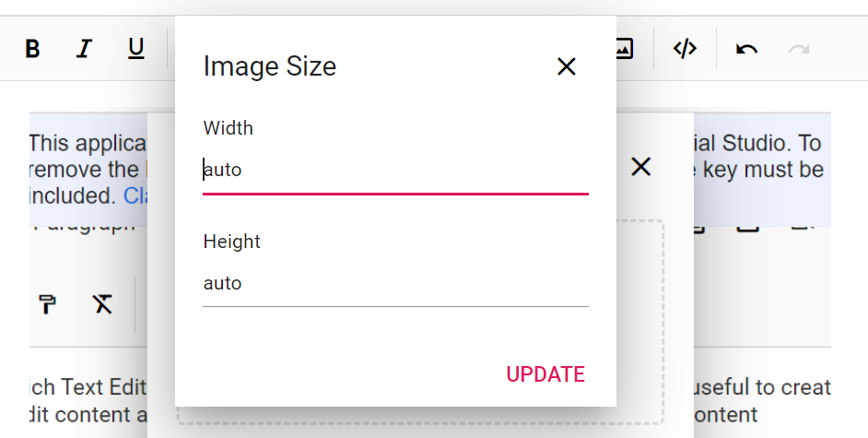868x438 pixels.
Task: Toggle bold formatting in the toolbar
Action: [x=33, y=49]
